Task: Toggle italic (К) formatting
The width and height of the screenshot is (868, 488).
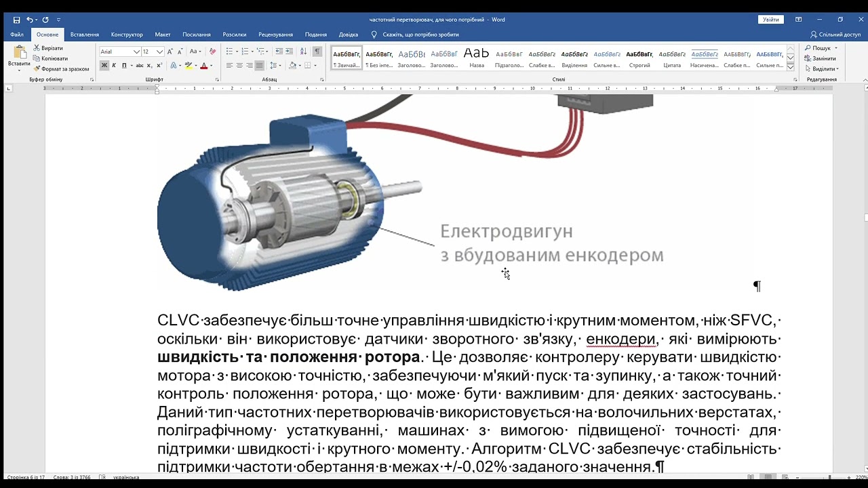Action: (x=114, y=66)
